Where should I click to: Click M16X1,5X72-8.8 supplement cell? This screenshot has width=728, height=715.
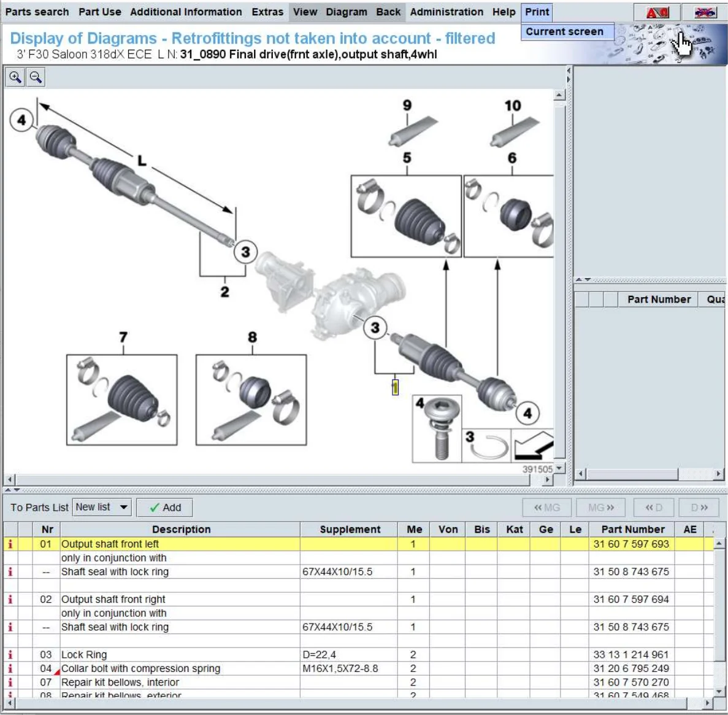(349, 668)
